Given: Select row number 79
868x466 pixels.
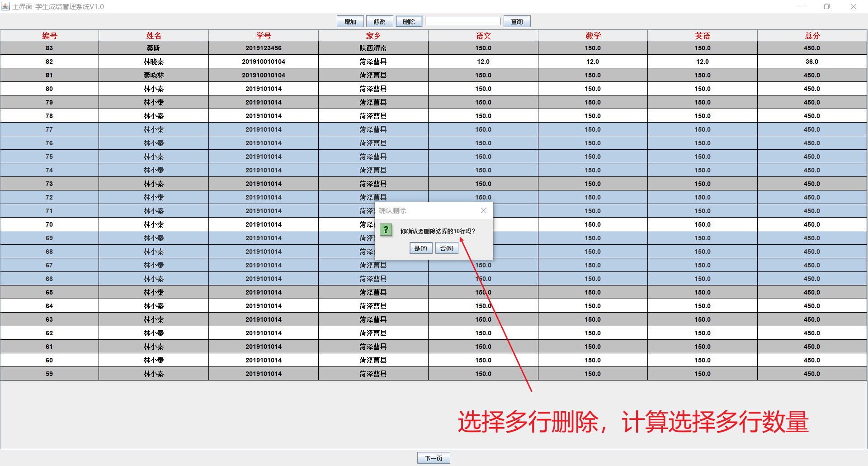Looking at the screenshot, I should coord(49,102).
